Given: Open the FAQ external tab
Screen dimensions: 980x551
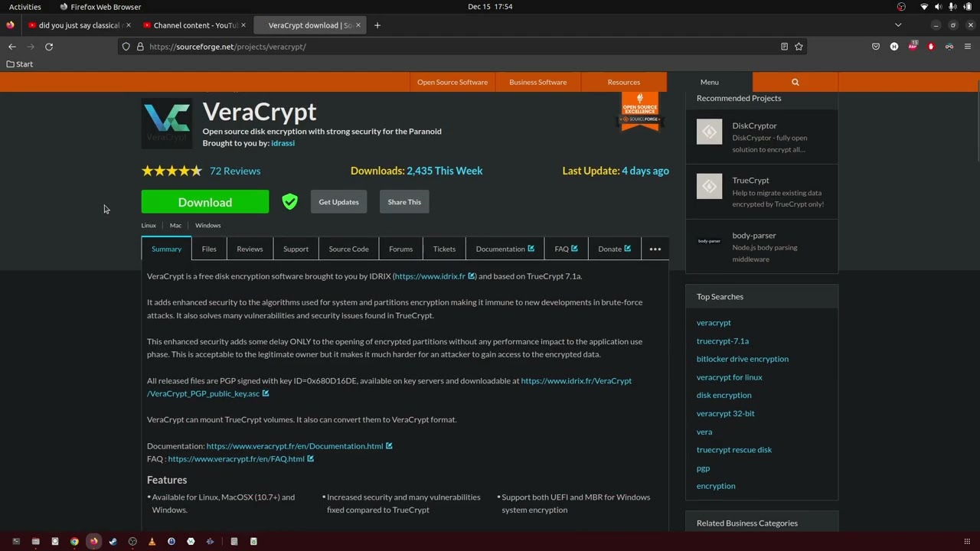Looking at the screenshot, I should [566, 249].
